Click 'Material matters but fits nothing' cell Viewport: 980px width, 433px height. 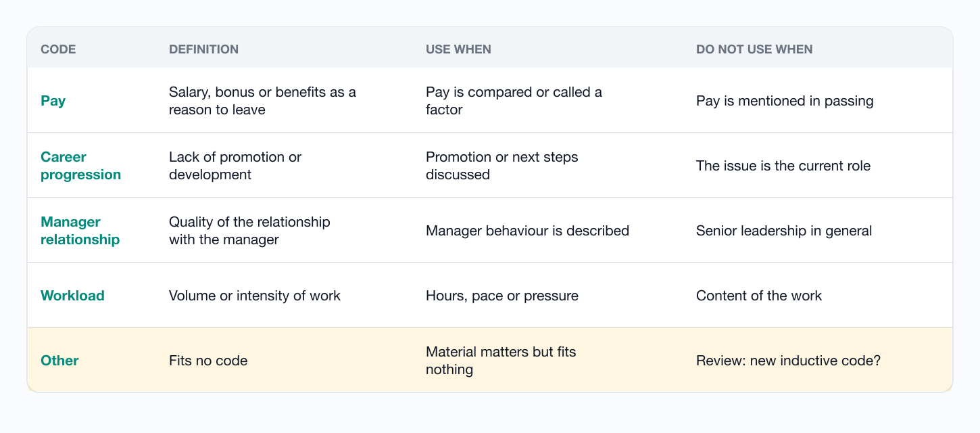coord(501,361)
